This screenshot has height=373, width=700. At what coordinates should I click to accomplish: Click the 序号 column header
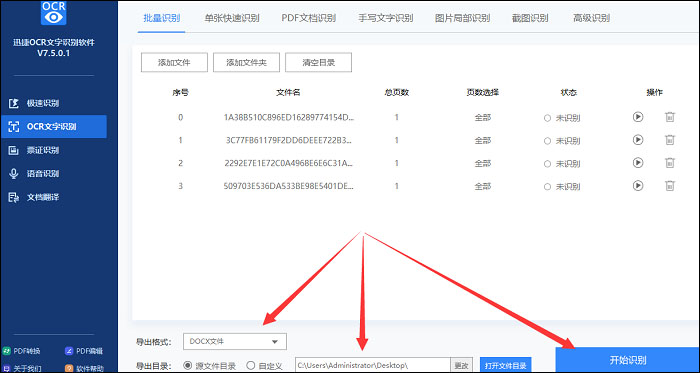tap(180, 93)
